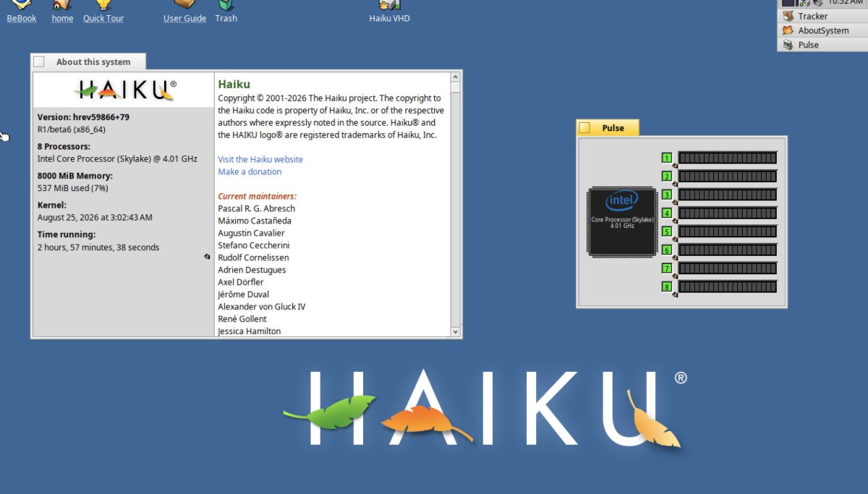Screen dimensions: 868x494
Task: Toggle CPU 6 in the Pulse window
Action: [x=667, y=250]
